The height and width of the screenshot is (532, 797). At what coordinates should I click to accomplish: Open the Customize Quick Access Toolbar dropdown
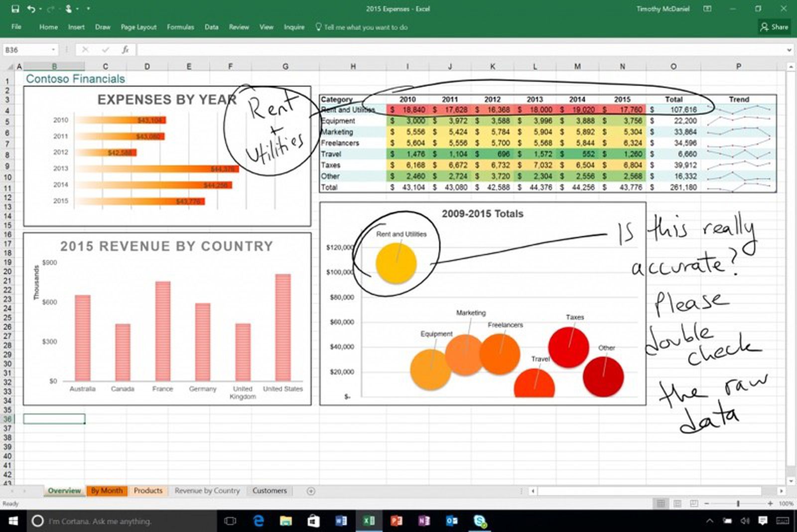88,9
